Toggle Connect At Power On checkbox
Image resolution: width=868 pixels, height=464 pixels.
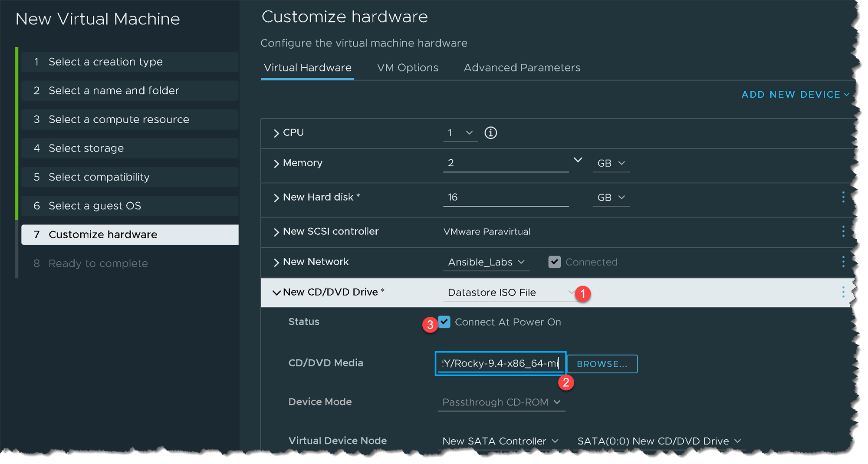(444, 322)
